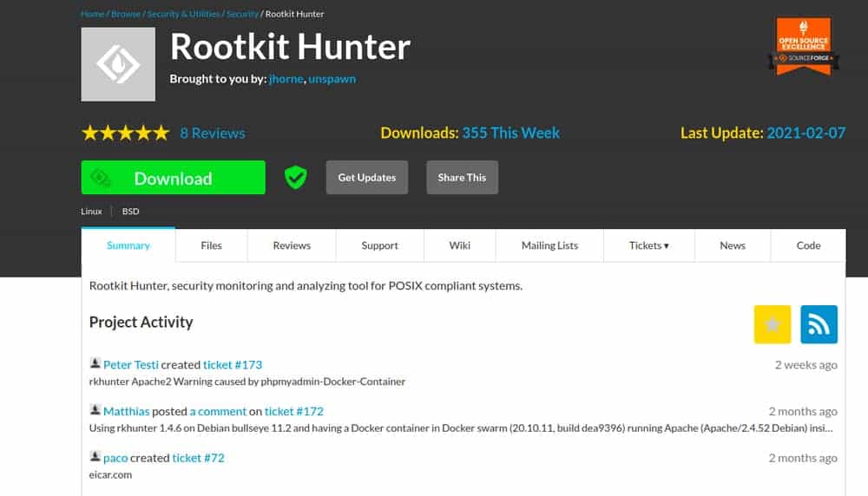Open the 8 Reviews link

click(x=213, y=134)
